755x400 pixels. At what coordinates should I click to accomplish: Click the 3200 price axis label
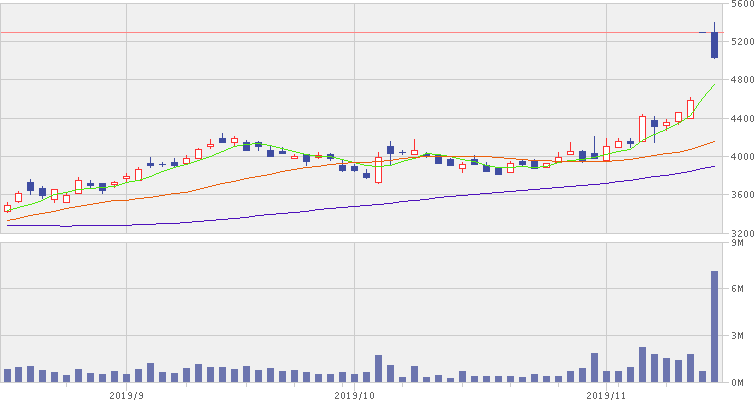pyautogui.click(x=740, y=233)
